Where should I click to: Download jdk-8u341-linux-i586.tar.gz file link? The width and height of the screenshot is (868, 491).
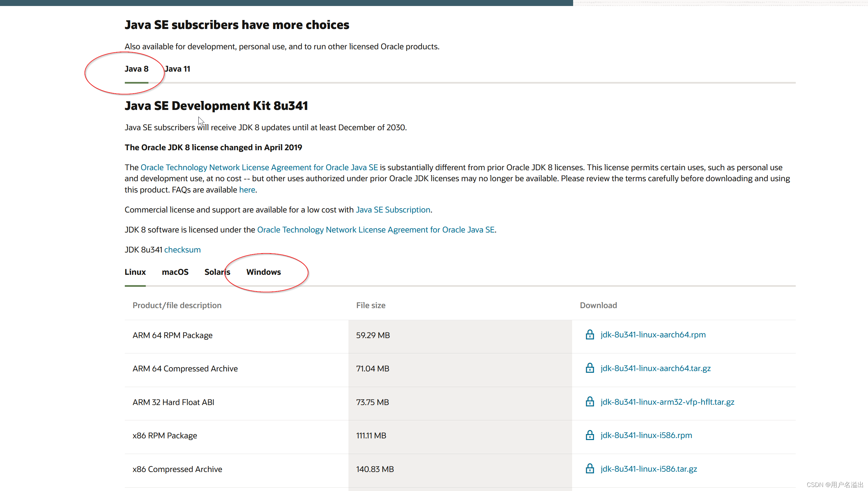[x=649, y=469]
